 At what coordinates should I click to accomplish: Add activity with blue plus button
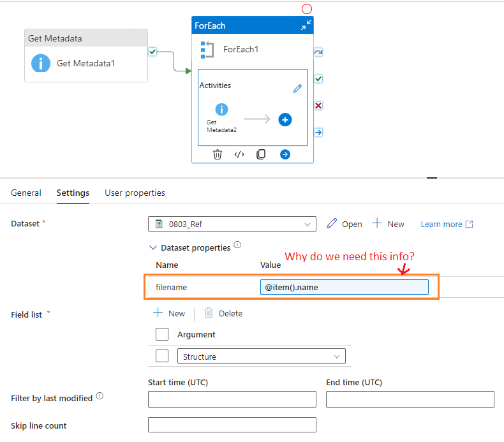coord(285,120)
